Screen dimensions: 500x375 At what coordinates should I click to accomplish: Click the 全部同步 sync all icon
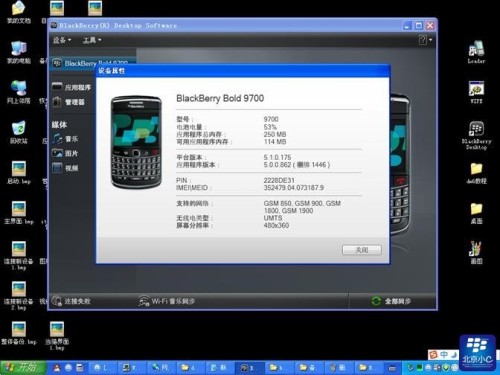tap(376, 301)
